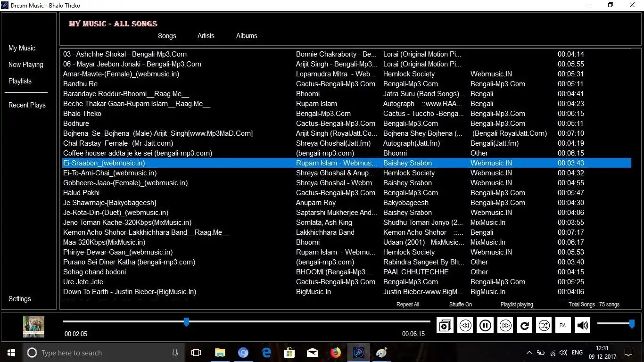
Task: Click the taskbar search box
Action: [104, 353]
